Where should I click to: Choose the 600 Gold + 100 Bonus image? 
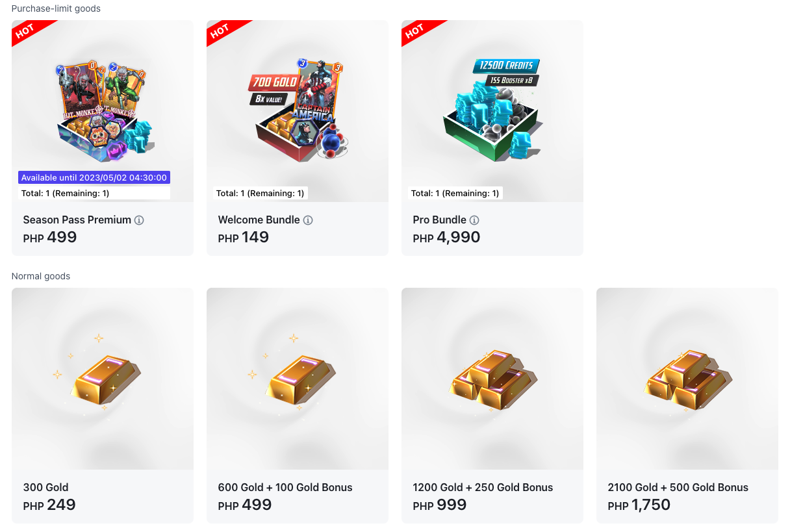(298, 379)
